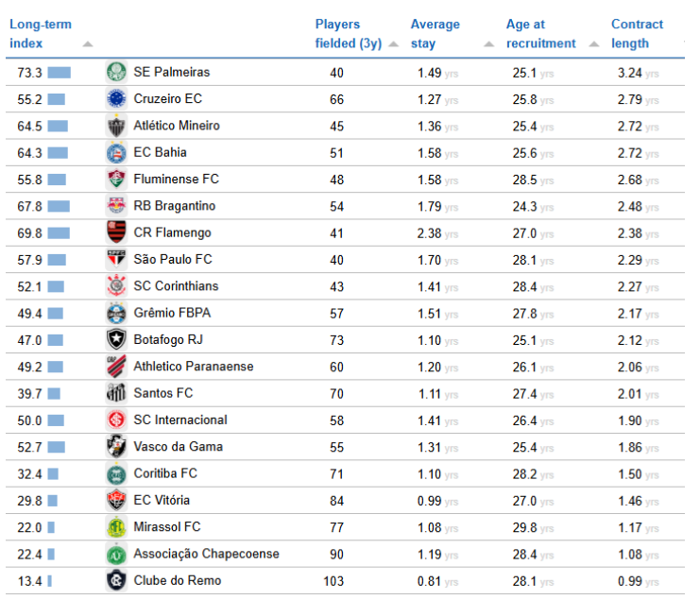Sort using Players fielded sort arrow
Screen dimensions: 700x600
coord(393,43)
